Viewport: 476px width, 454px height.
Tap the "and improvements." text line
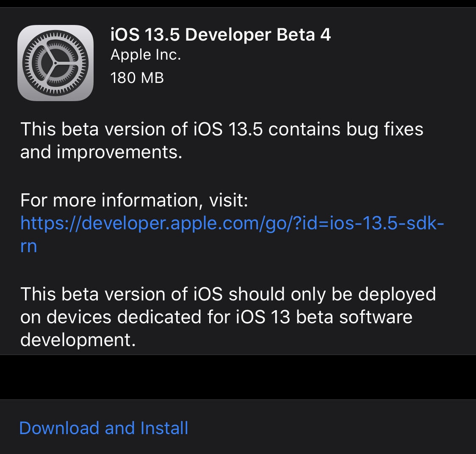pos(101,151)
